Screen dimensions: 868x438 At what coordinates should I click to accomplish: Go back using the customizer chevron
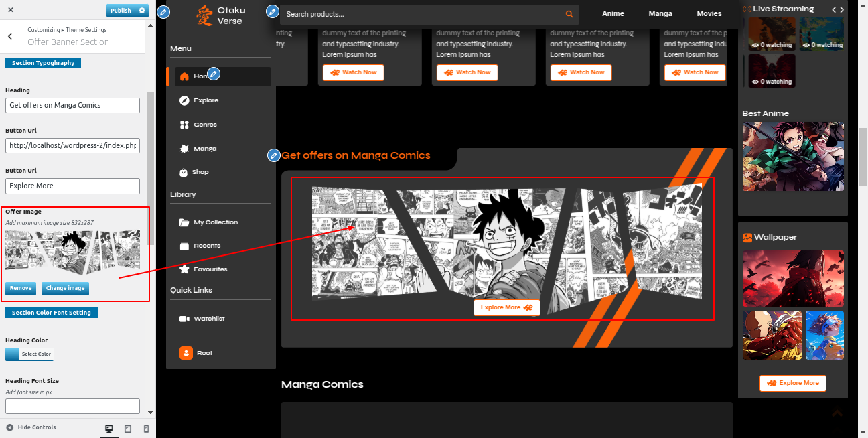[x=11, y=37]
